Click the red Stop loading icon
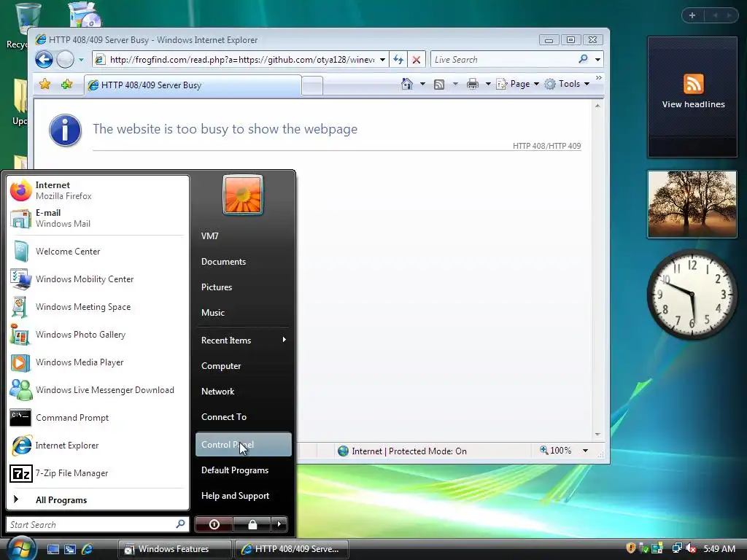The image size is (747, 560). tap(417, 60)
